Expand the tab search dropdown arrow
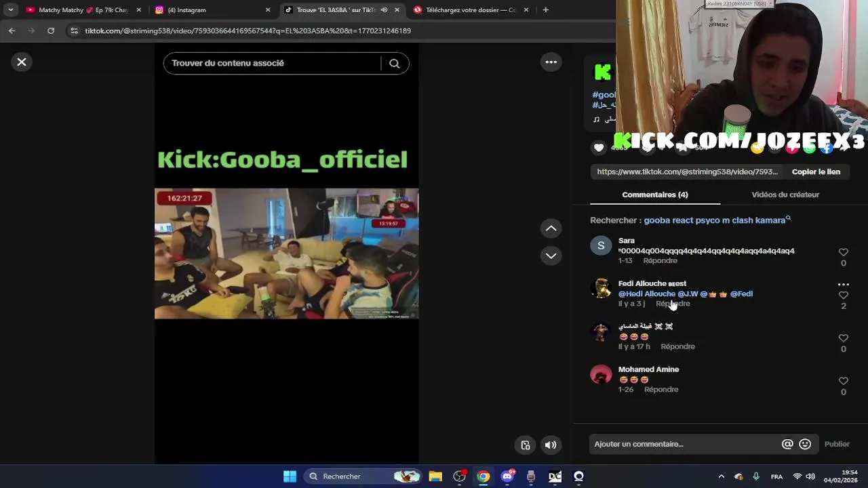 pos(10,10)
